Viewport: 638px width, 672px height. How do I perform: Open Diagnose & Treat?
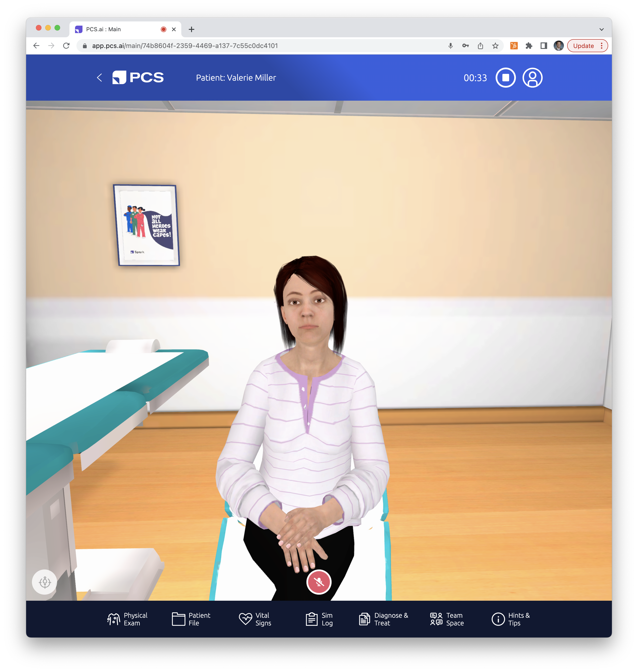[x=384, y=619]
